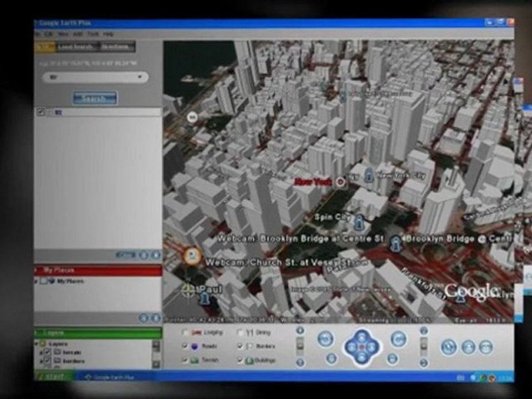Viewport: 532px width, 399px height.
Task: Click the rotate clockwise navigation button
Action: pyautogui.click(x=398, y=339)
